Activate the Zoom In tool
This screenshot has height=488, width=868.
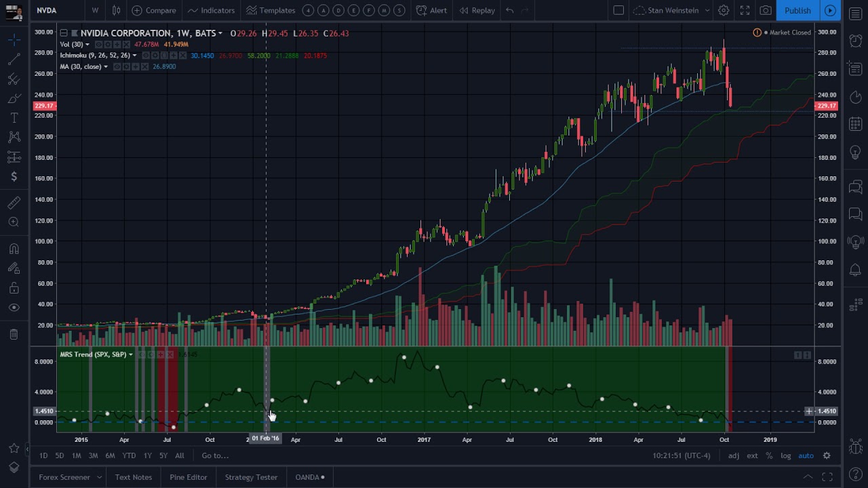pyautogui.click(x=14, y=222)
